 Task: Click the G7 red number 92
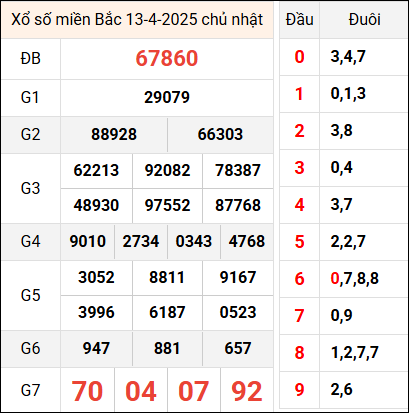tap(247, 391)
